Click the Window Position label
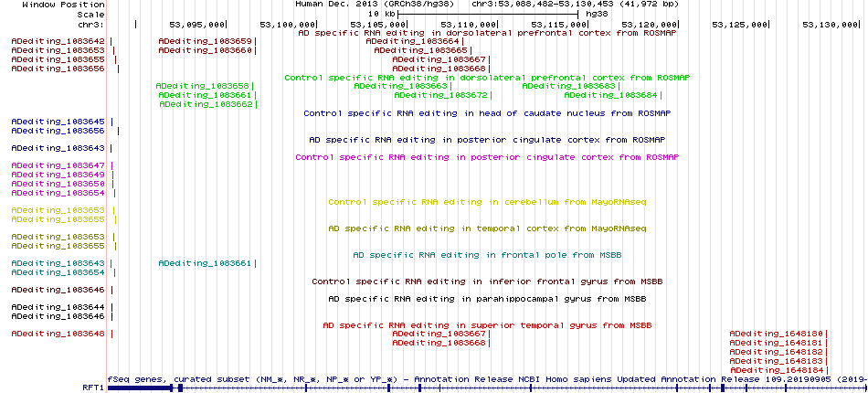 click(x=64, y=5)
